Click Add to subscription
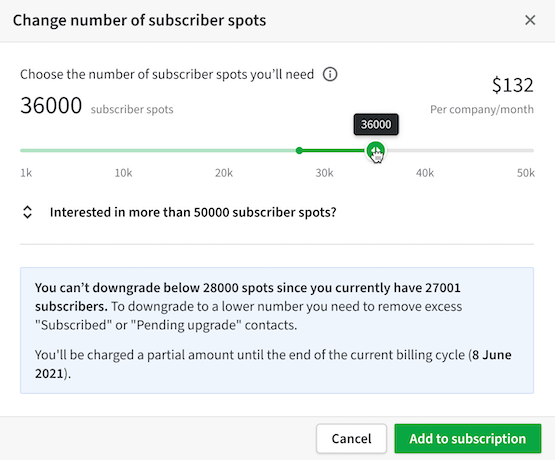Viewport: 555px width, 460px height. (468, 438)
